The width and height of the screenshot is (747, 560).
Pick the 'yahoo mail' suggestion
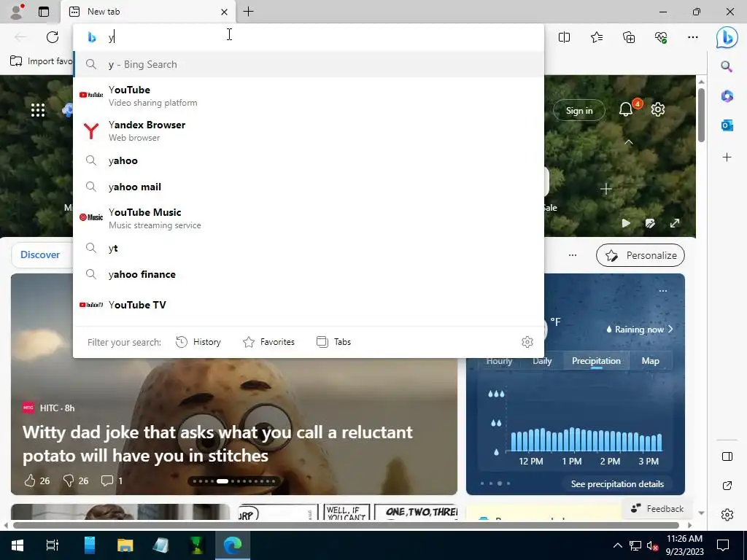pyautogui.click(x=309, y=187)
